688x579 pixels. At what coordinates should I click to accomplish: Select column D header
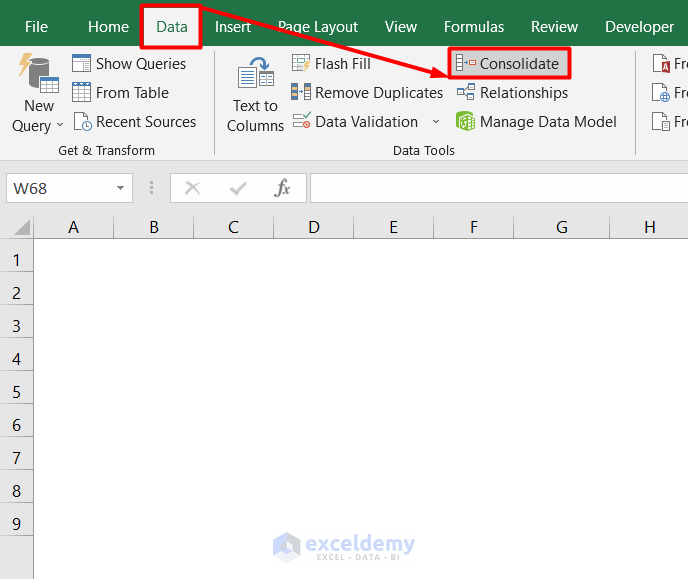point(314,227)
